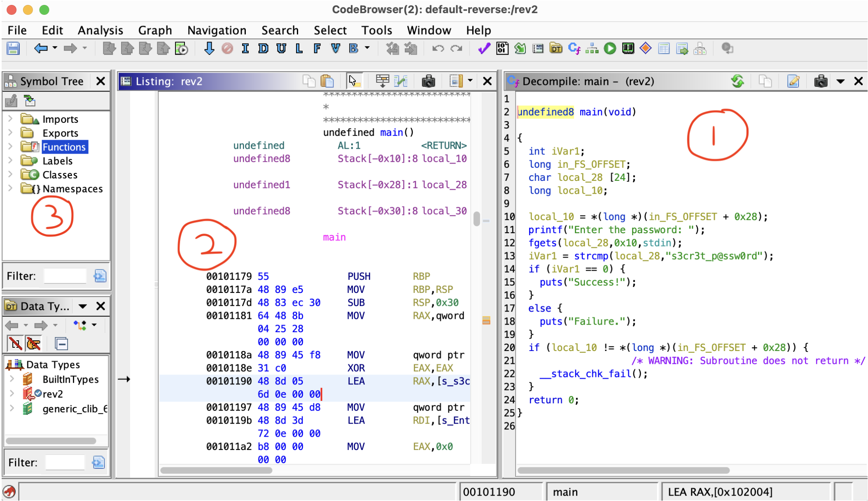Open the Data Type Manager 'DT' icon

[x=556, y=49]
